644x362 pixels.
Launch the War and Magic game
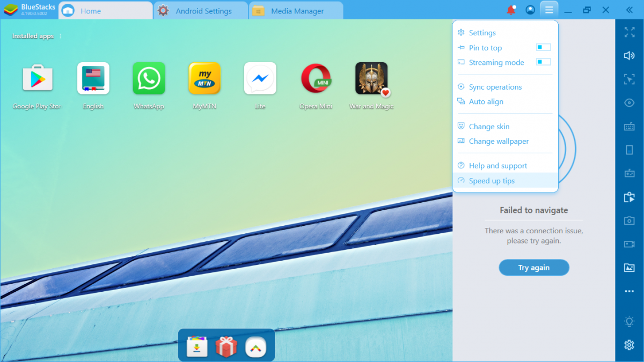371,78
